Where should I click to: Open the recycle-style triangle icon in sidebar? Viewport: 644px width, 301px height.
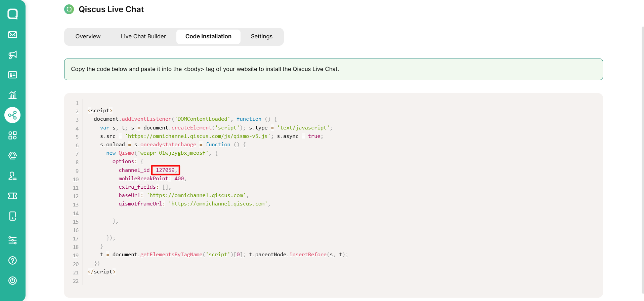point(13,155)
